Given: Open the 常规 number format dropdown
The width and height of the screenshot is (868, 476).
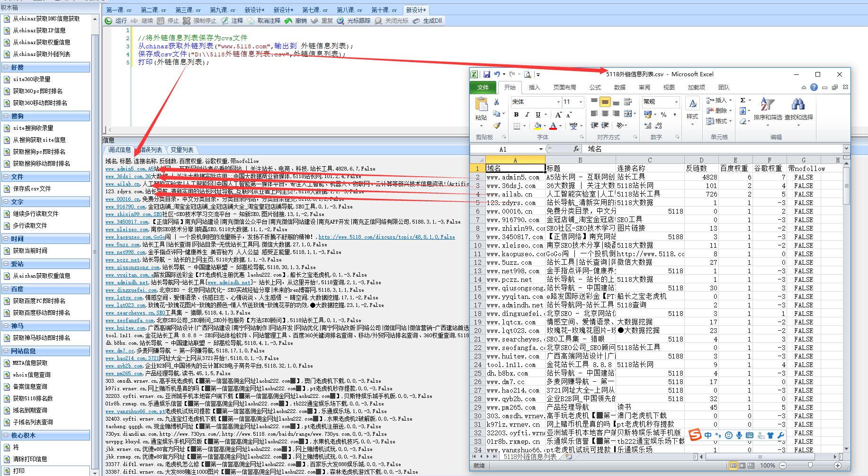Looking at the screenshot, I should click(676, 102).
